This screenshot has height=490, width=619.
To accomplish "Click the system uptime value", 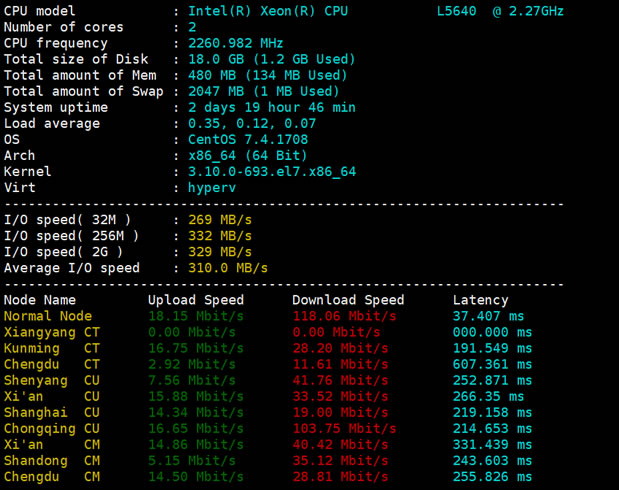I will (x=272, y=107).
